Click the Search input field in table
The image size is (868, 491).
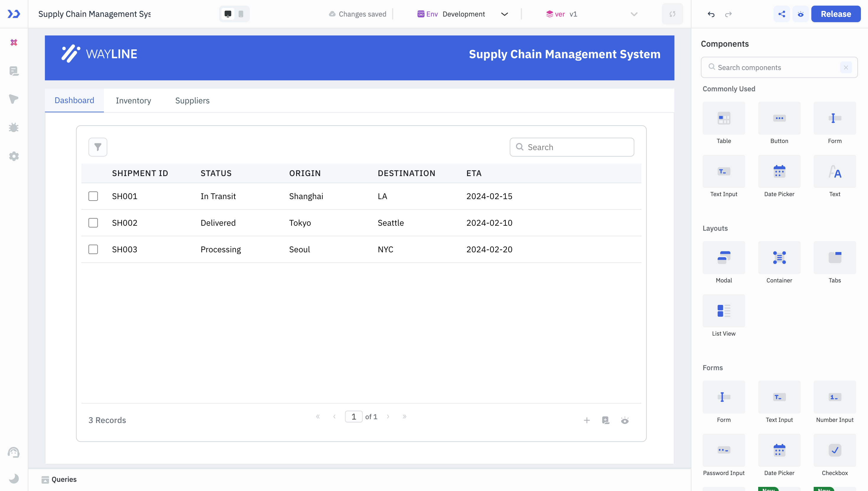[572, 147]
